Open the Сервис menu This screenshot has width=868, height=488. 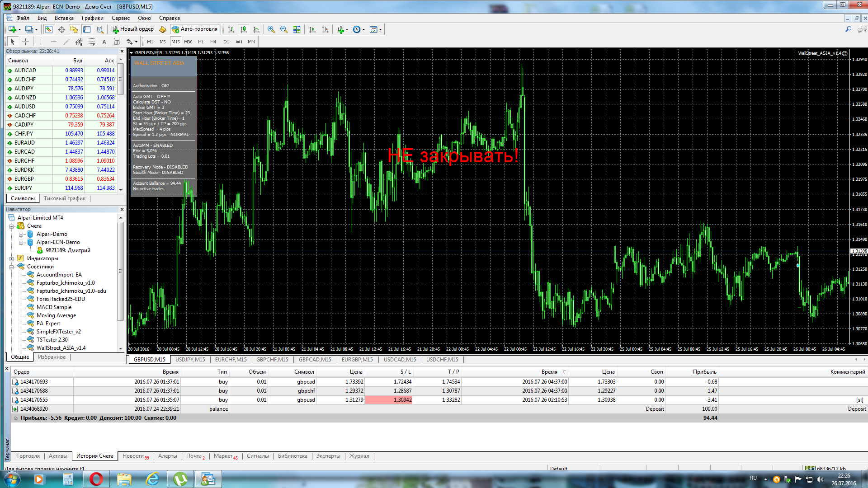[x=121, y=18]
